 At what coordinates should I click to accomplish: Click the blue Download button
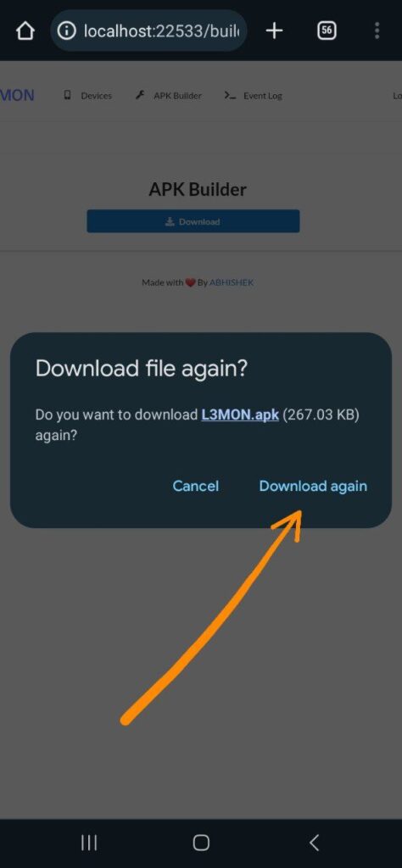(193, 221)
